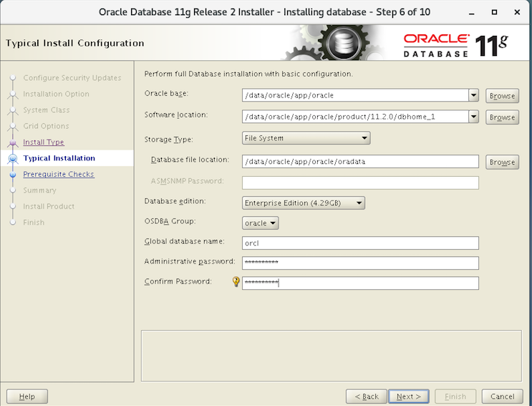Screen dimensions: 532x406
Task: Select the Typical Installation step
Action: pos(59,158)
